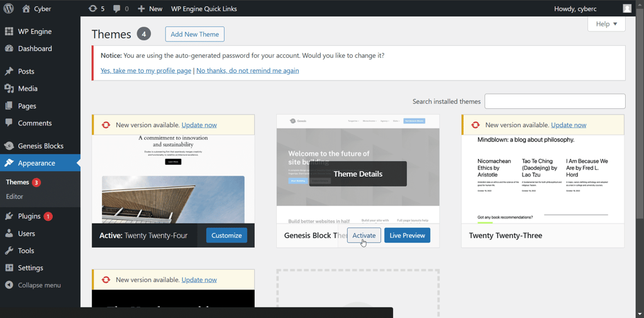Click Customize for Twenty Twenty-Four

tap(226, 236)
